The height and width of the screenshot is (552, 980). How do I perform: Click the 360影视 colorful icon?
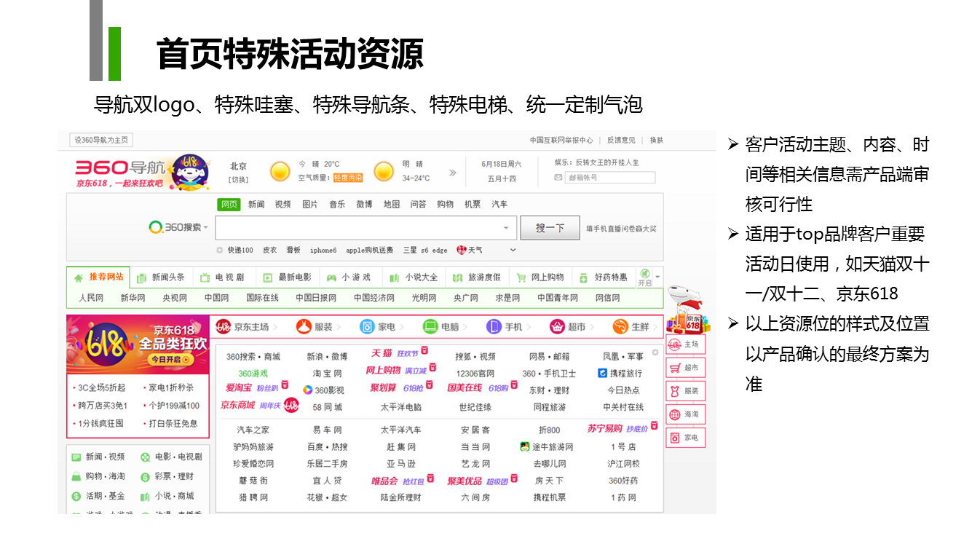pos(308,390)
